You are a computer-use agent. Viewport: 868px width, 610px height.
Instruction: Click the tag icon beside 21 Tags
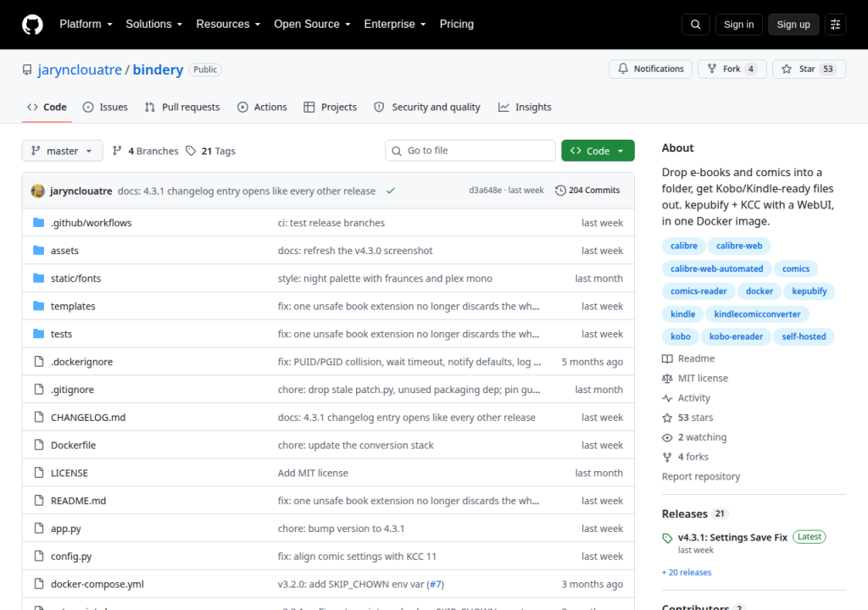[191, 151]
